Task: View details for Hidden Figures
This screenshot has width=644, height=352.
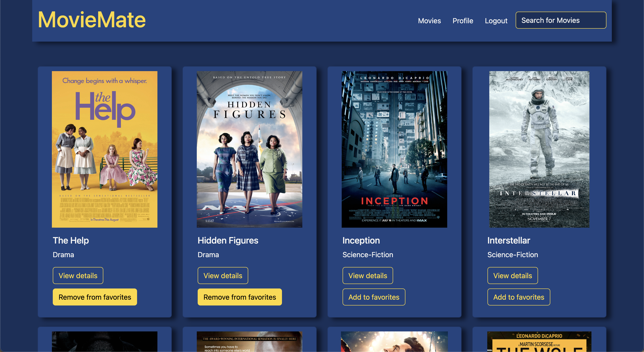Action: click(x=222, y=276)
